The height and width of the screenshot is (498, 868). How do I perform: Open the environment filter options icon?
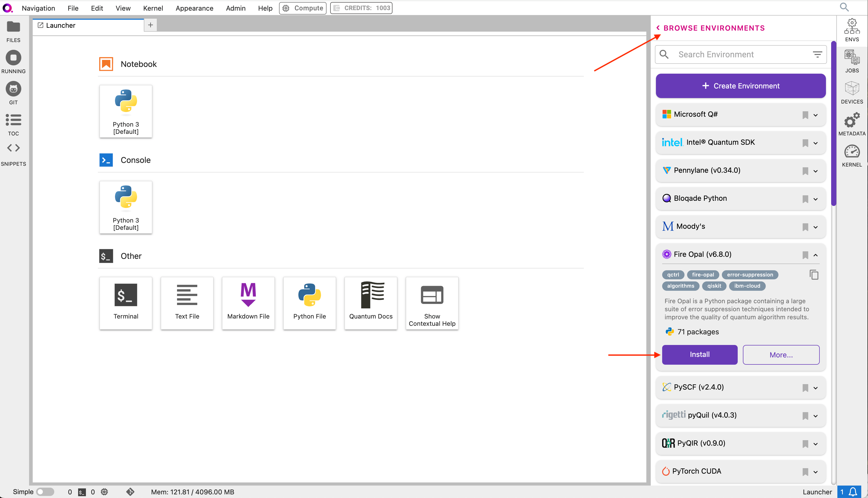pos(817,54)
